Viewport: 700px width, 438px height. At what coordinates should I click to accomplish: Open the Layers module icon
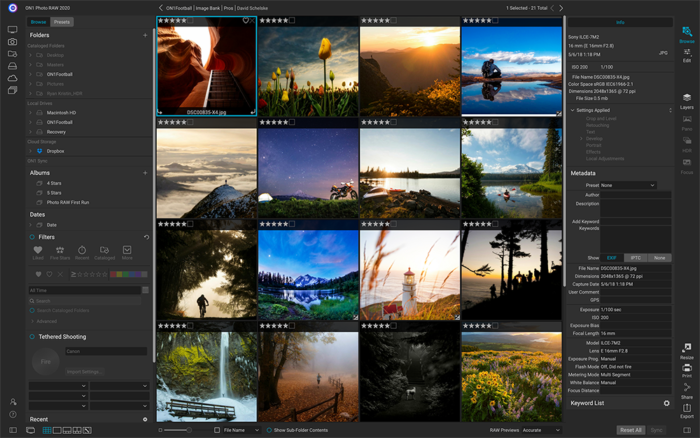pyautogui.click(x=687, y=100)
